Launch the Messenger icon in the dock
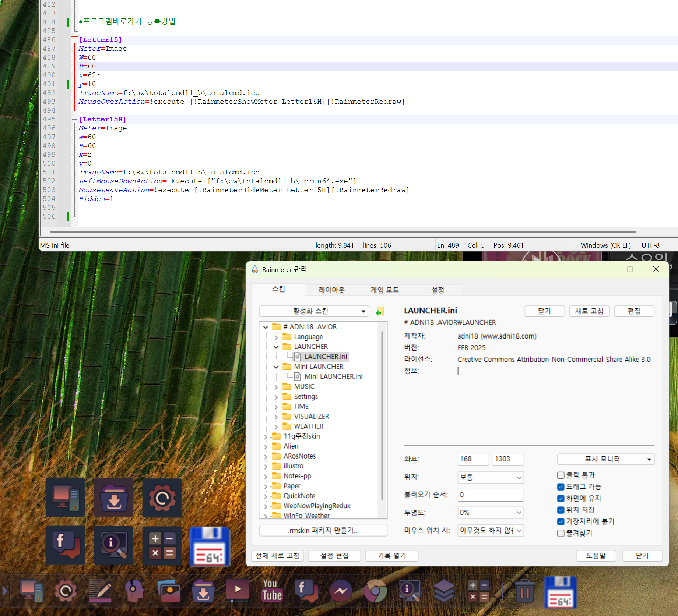The image size is (678, 616). [x=341, y=591]
